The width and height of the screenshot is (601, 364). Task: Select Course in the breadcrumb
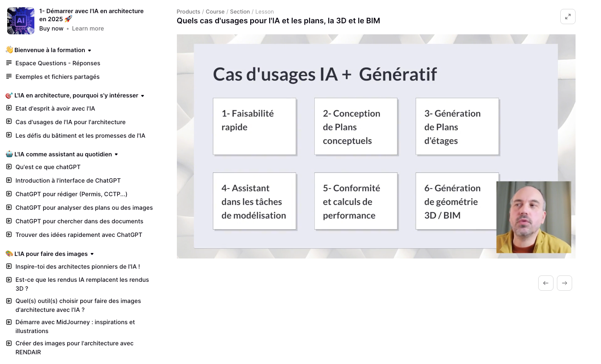(215, 12)
